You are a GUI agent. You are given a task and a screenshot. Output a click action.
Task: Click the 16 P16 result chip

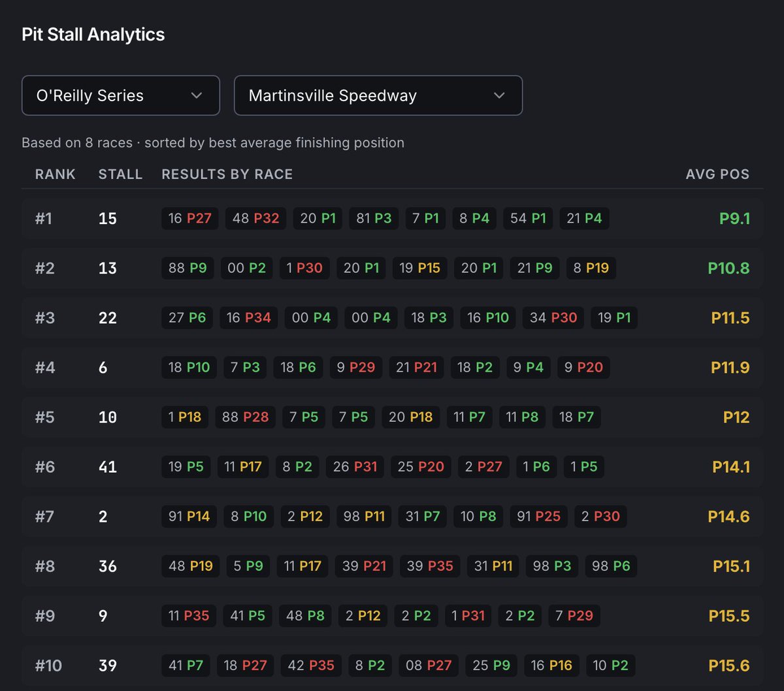coord(551,665)
